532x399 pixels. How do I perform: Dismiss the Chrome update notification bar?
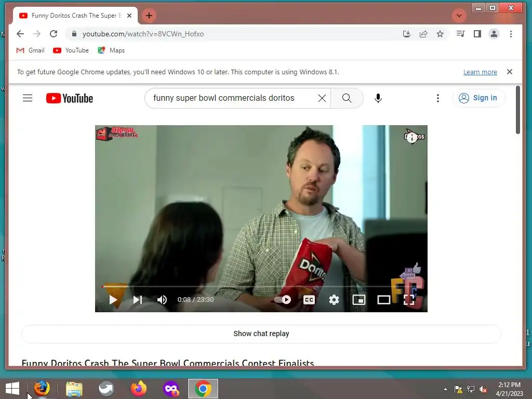[x=510, y=72]
